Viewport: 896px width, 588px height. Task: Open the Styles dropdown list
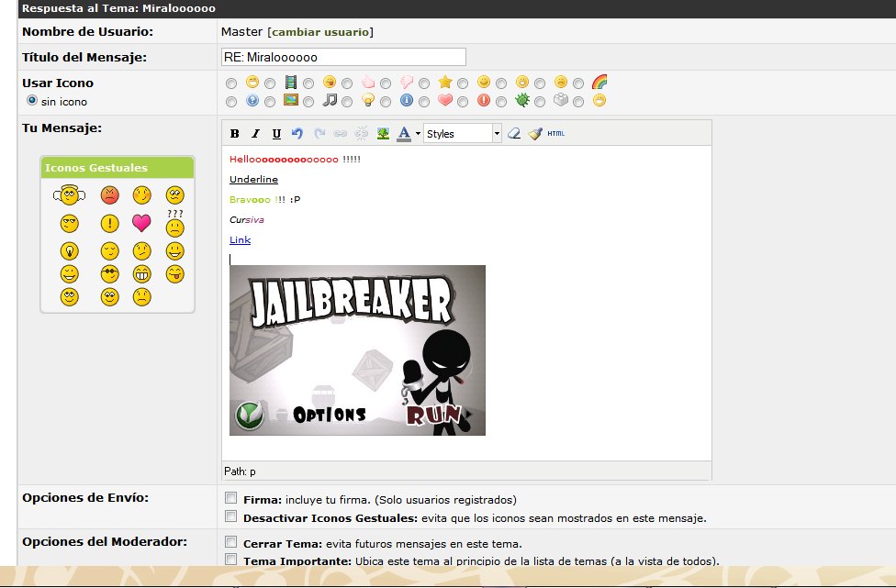click(463, 134)
